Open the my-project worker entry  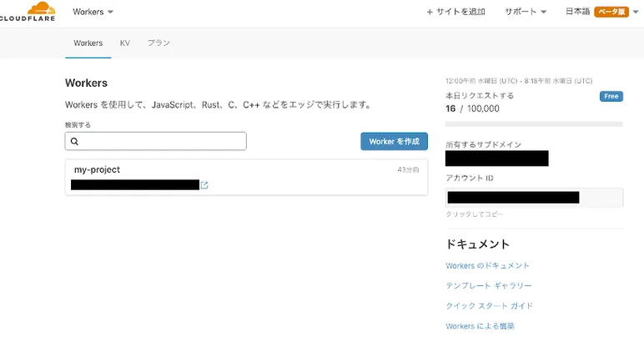(246, 178)
